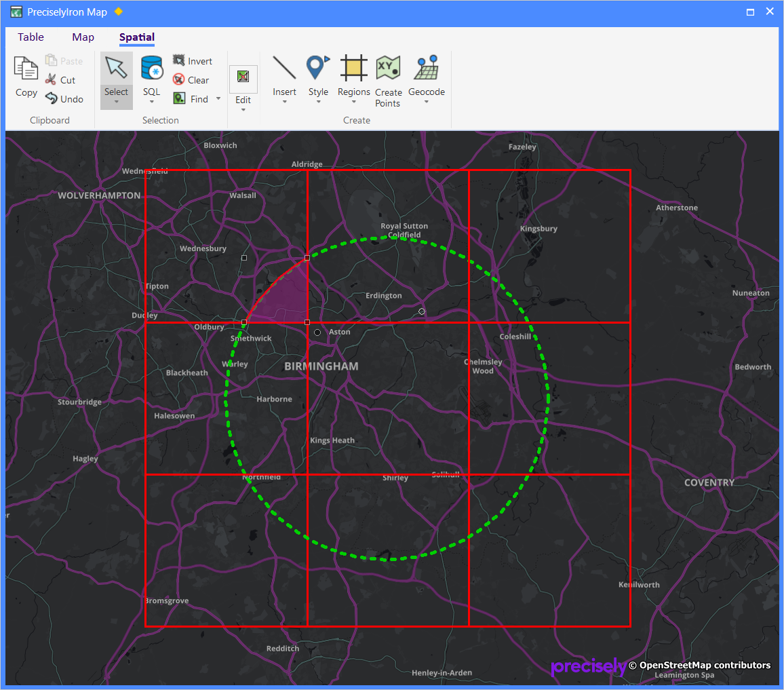Click the Paste button

click(64, 61)
